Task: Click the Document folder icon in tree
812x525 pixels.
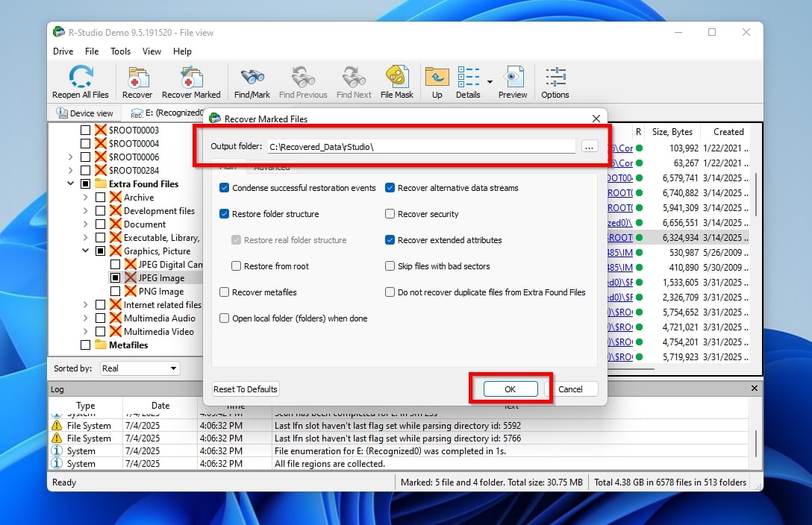Action: 116,224
